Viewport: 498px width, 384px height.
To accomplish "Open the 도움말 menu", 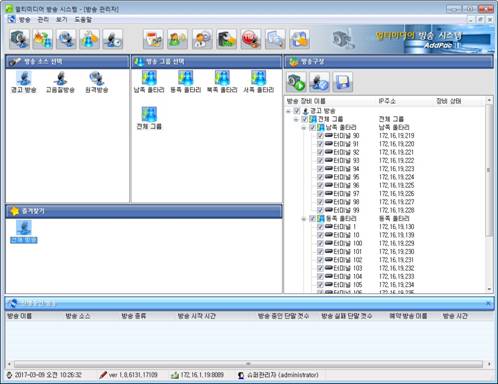I will [83, 20].
